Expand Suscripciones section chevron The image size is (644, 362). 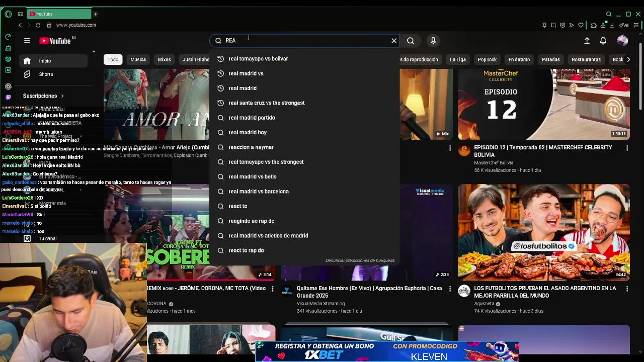pos(62,96)
